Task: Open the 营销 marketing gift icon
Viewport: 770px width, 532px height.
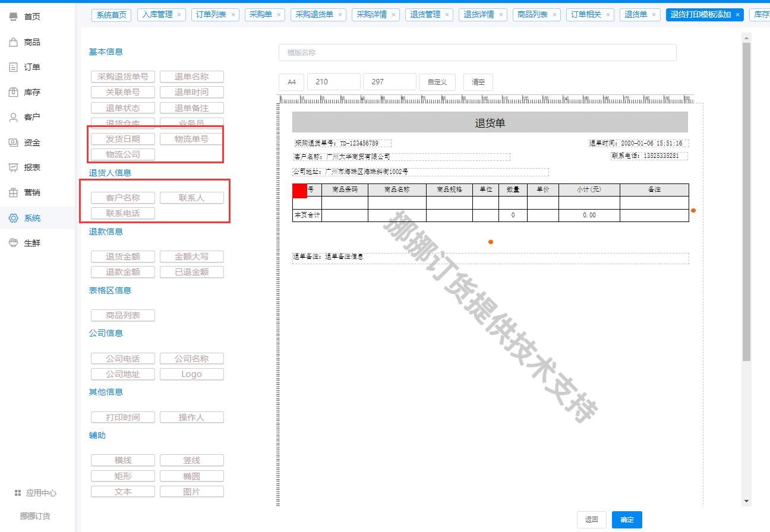Action: (x=13, y=192)
